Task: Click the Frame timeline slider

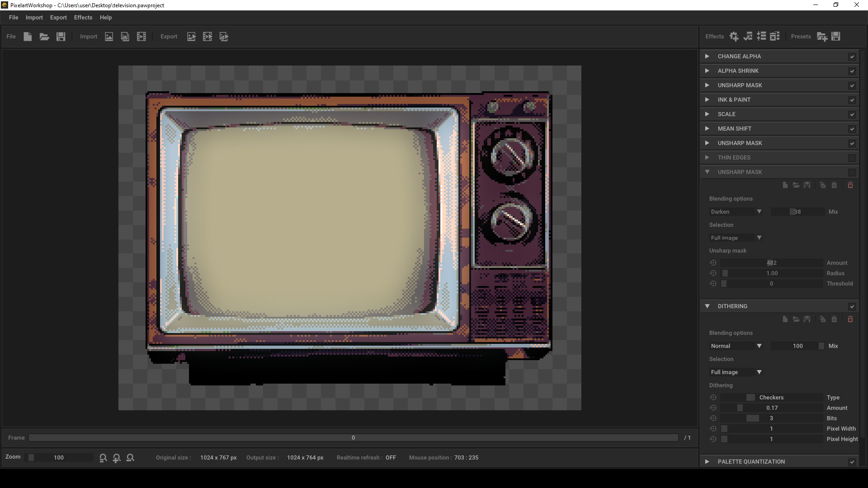Action: (353, 438)
